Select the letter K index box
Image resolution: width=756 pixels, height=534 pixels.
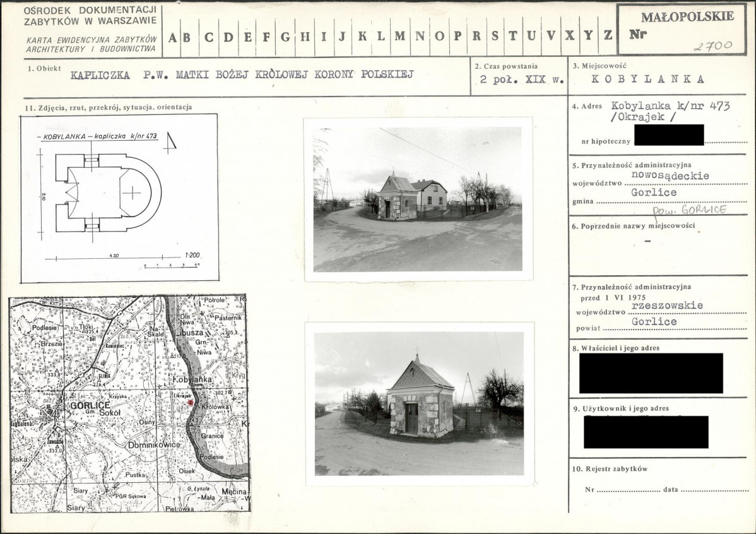pyautogui.click(x=362, y=37)
